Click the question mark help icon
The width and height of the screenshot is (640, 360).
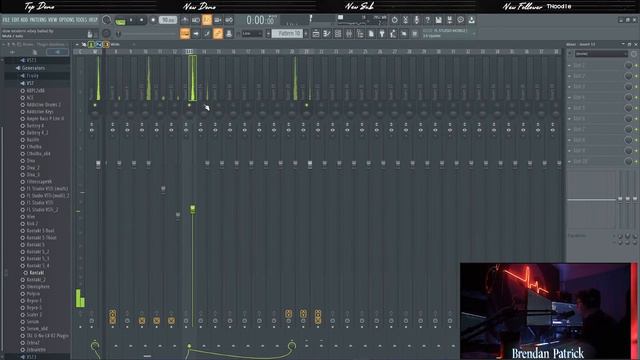(x=427, y=20)
